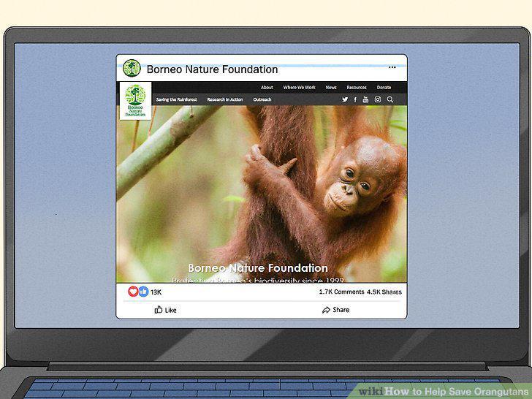Screen dimensions: 532x399
Task: Open Saving the Rainforest navigation item
Action: (x=176, y=99)
